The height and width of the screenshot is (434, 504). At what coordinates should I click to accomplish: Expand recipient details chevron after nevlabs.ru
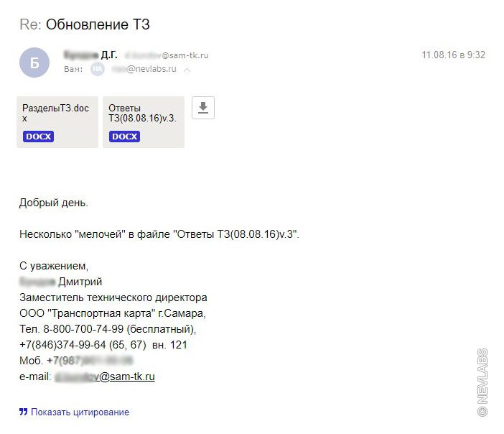[187, 70]
